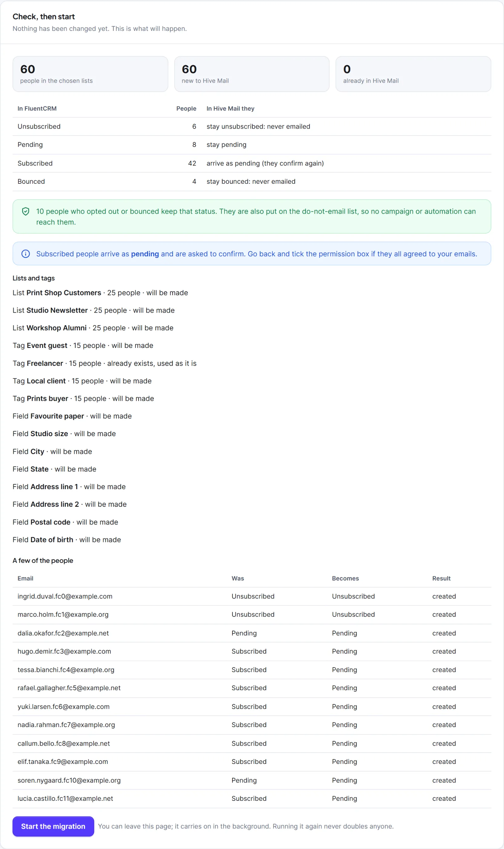Select the Workshop Alumni list line
Viewport: 504px width, 849px height.
[93, 328]
